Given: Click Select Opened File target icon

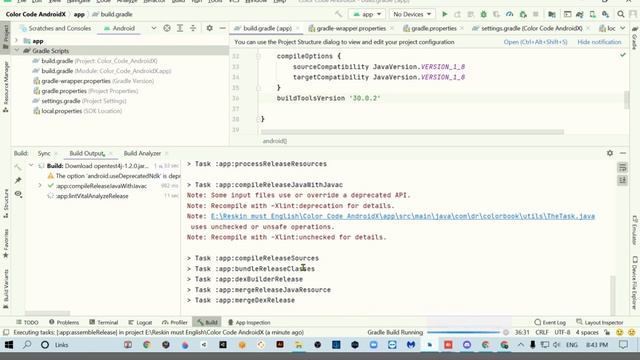Looking at the screenshot, I should click(167, 28).
